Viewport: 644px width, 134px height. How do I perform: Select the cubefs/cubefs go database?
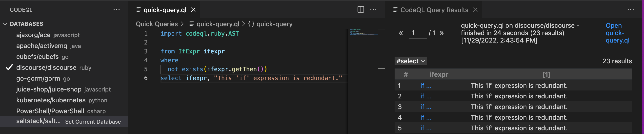pos(42,57)
